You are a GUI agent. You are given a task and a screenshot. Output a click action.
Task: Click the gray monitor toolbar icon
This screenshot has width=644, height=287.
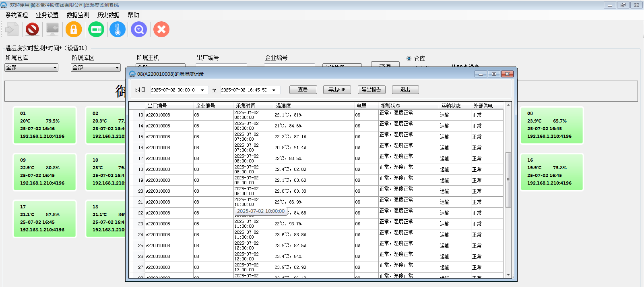coord(52,29)
